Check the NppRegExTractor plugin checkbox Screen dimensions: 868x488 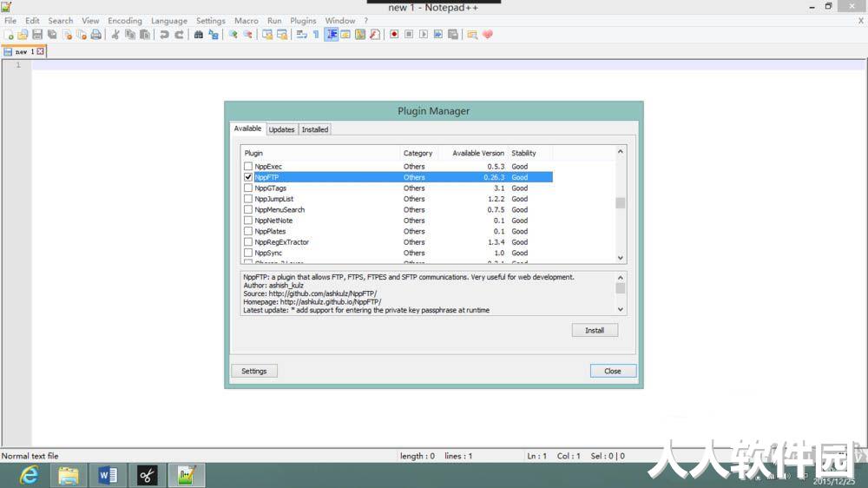(x=248, y=242)
